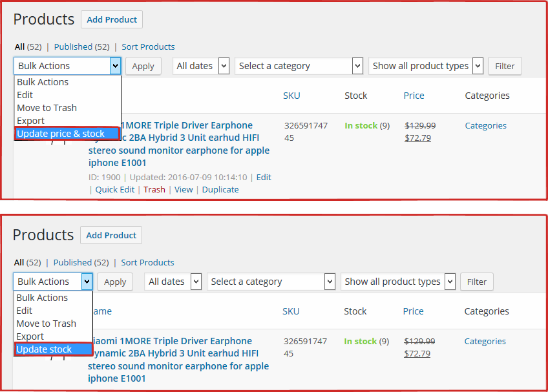Pick Edit option in the bottom panel's bulk list
Screen dimensions: 548x392
(x=25, y=311)
